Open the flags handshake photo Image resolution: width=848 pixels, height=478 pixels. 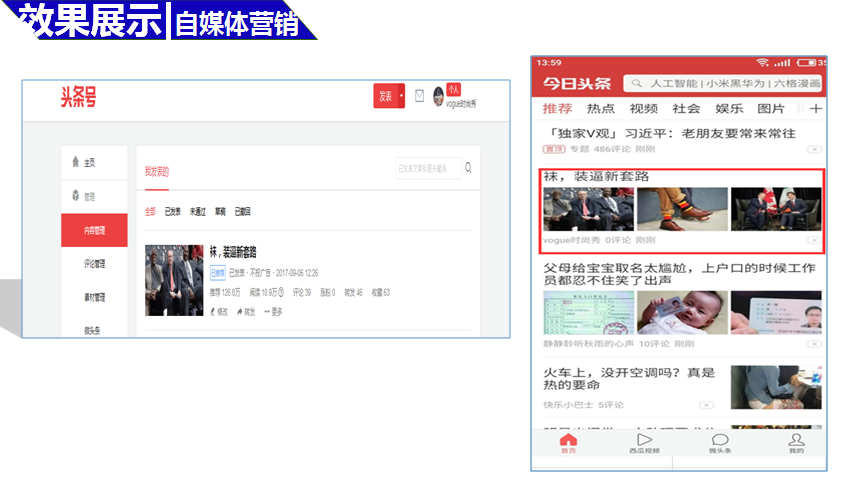click(776, 209)
